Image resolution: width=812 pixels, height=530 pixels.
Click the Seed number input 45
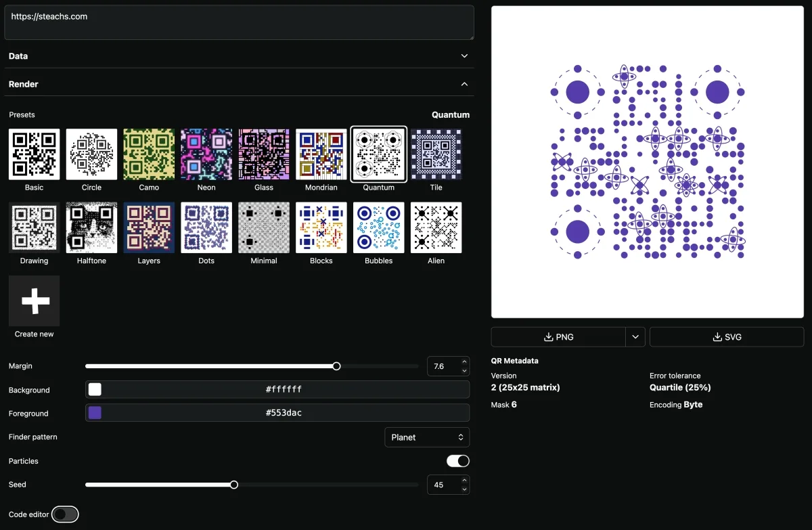point(444,485)
